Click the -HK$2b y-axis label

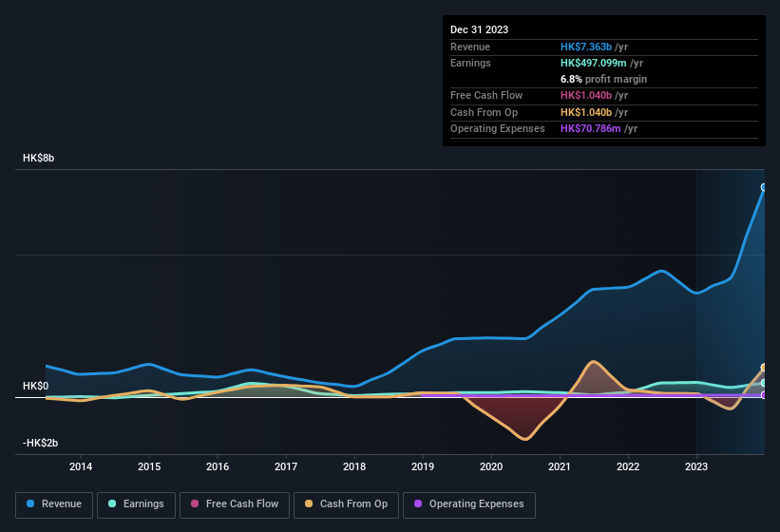click(40, 444)
